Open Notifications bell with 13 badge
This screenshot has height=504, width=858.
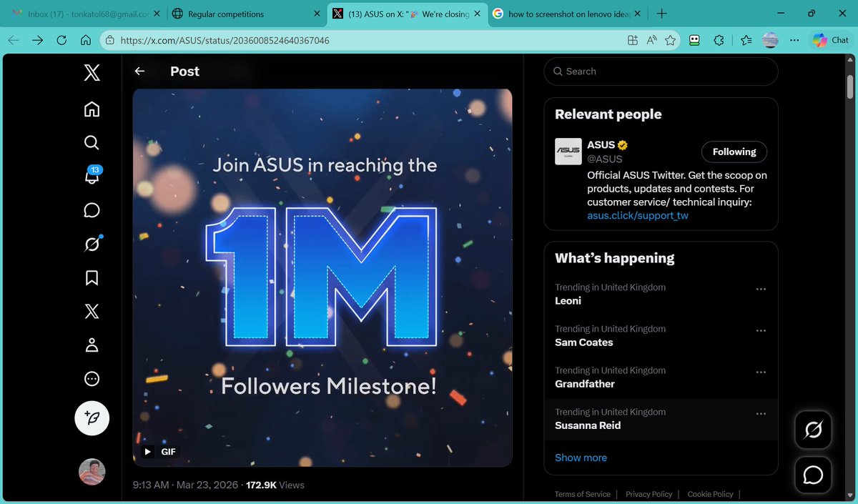(x=92, y=175)
